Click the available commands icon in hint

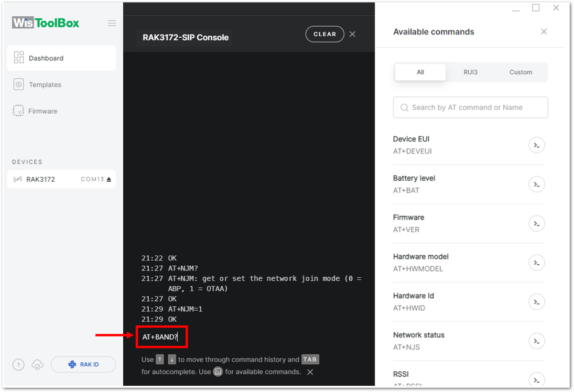tap(218, 371)
